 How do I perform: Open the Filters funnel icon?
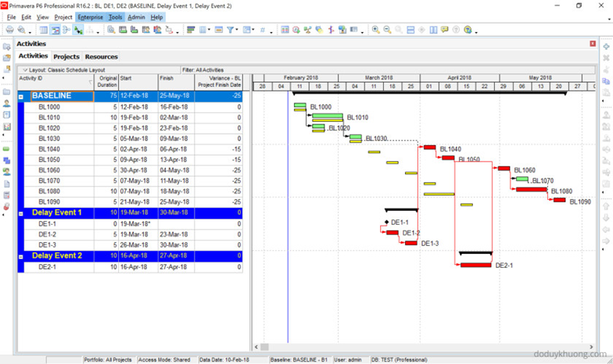pos(230,30)
